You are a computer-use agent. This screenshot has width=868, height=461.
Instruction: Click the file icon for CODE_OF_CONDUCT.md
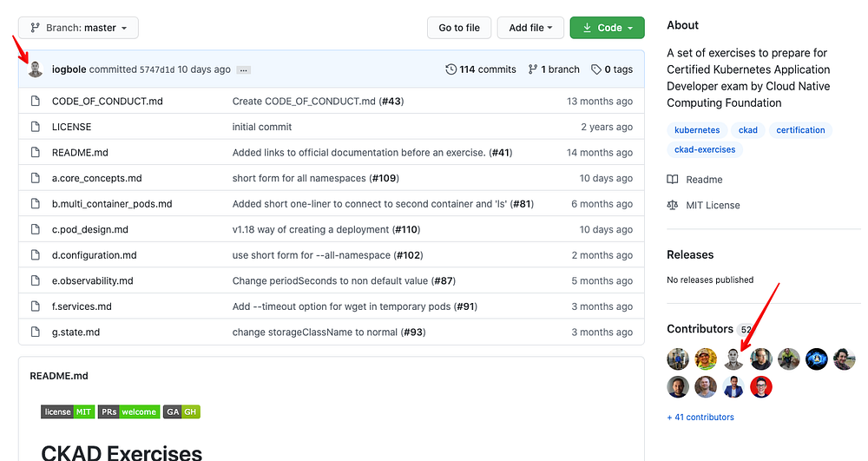point(36,102)
